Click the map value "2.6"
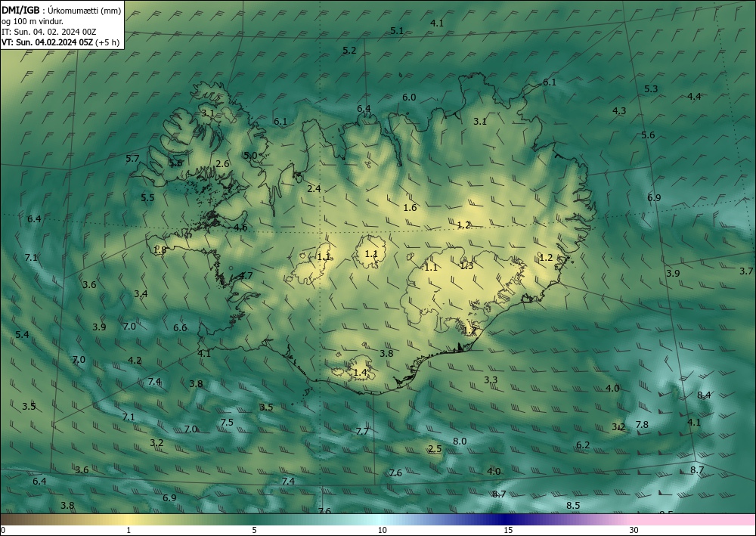756x536 pixels. tap(222, 164)
